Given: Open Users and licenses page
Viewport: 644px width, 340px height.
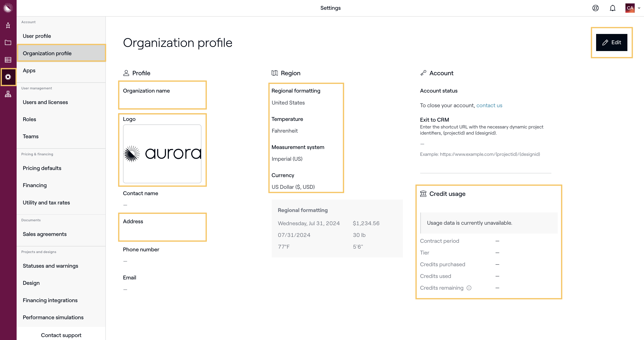Looking at the screenshot, I should pyautogui.click(x=45, y=102).
